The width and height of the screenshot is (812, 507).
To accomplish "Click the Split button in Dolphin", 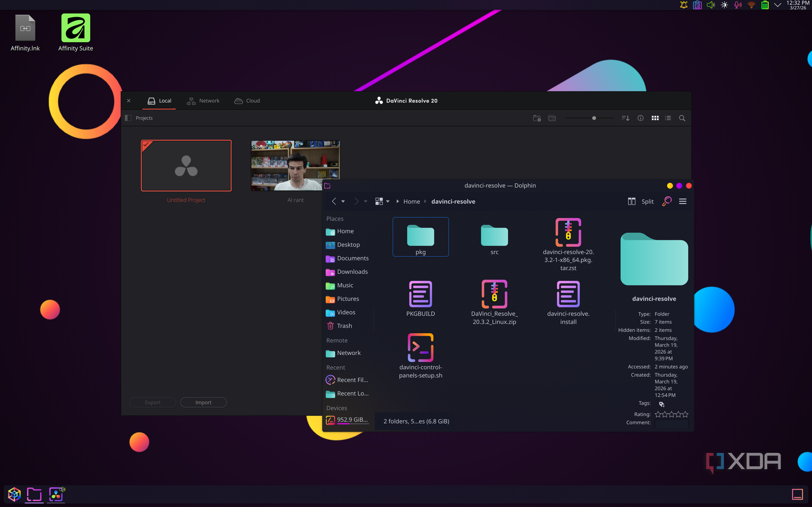I will click(641, 202).
